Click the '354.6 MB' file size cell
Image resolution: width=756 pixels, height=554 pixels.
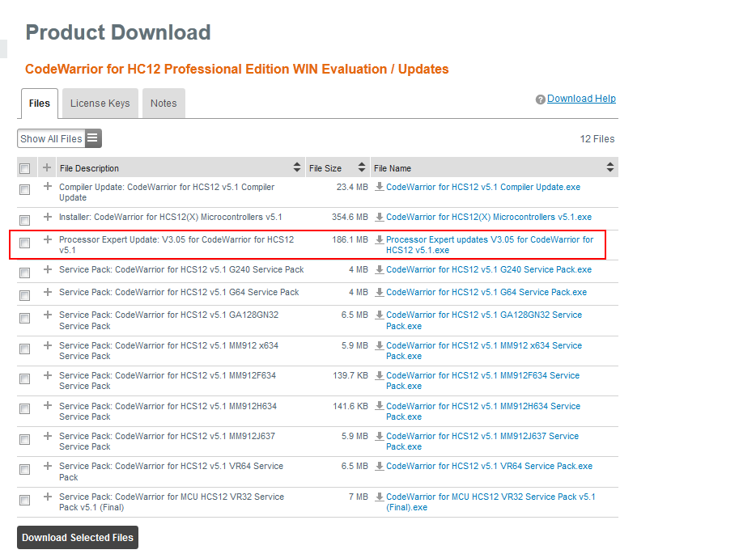click(x=350, y=217)
